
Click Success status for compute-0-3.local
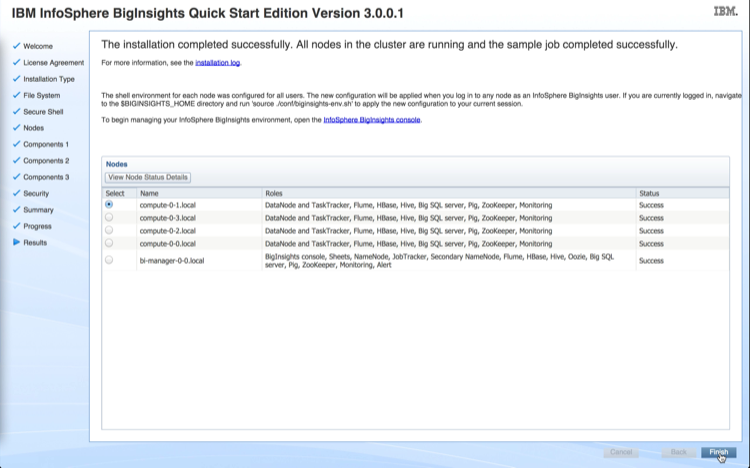651,218
